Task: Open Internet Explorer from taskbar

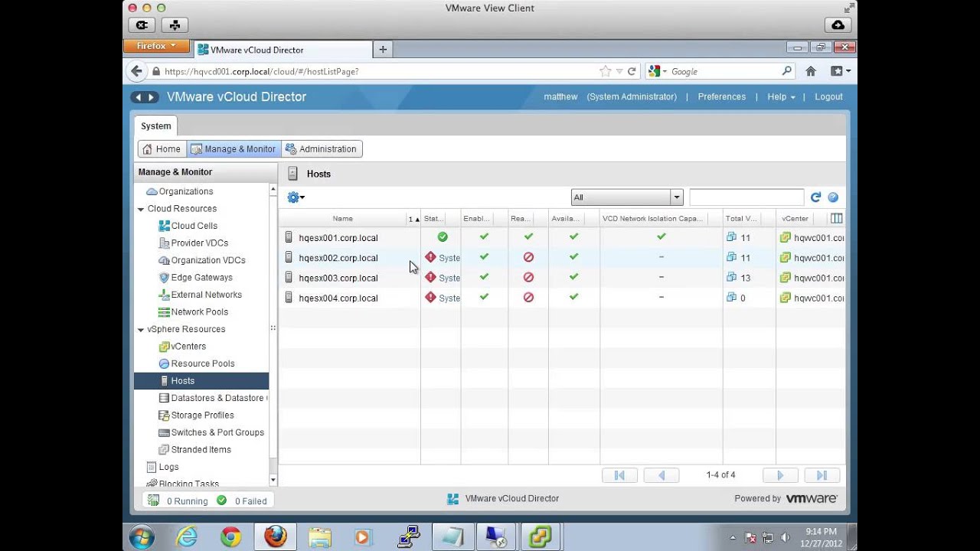Action: pos(186,537)
